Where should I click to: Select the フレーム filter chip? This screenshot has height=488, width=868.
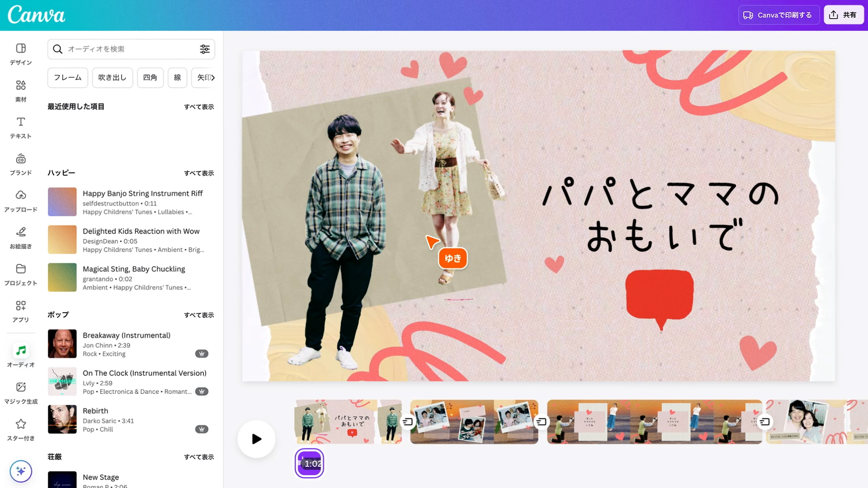68,78
